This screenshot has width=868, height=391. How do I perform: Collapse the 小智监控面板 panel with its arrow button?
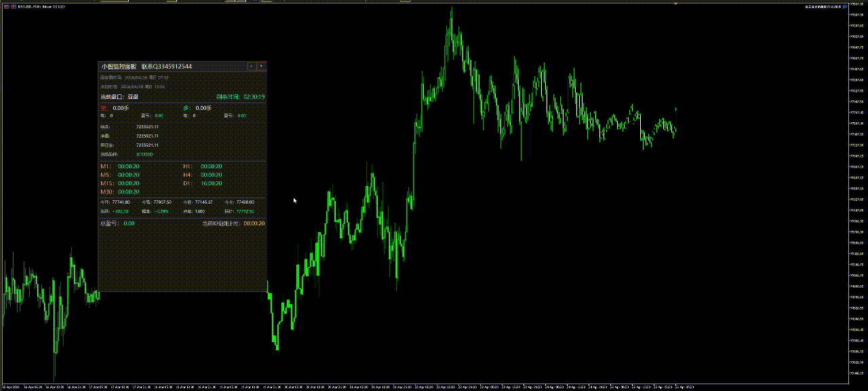(x=252, y=67)
